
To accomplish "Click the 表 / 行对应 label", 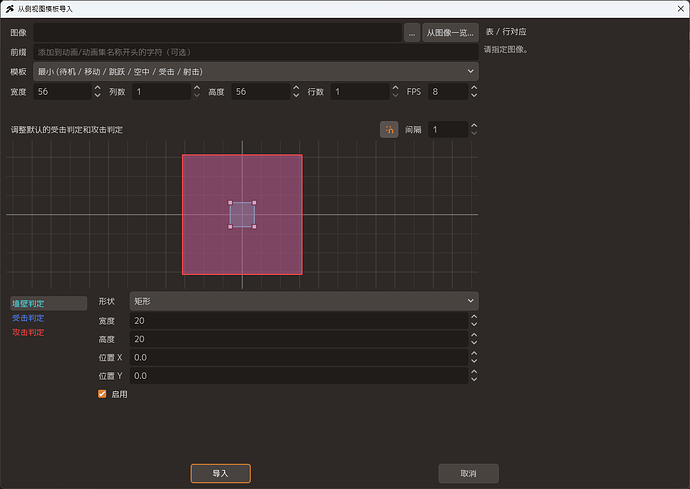I will click(x=506, y=32).
